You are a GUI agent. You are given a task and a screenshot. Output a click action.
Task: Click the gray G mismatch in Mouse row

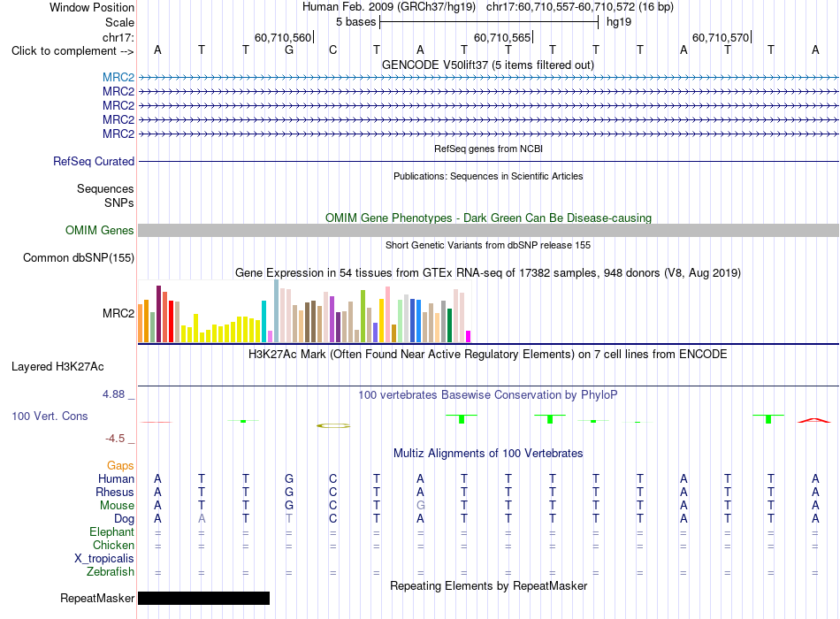click(x=421, y=506)
